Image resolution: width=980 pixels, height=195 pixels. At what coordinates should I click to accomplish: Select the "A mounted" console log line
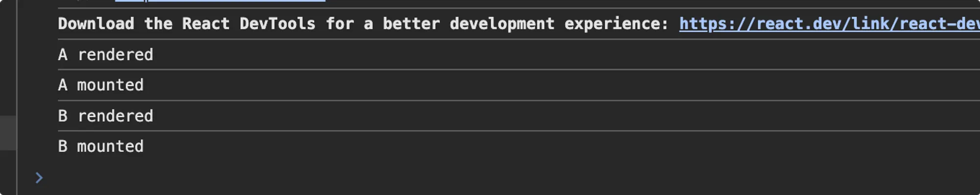pyautogui.click(x=519, y=85)
